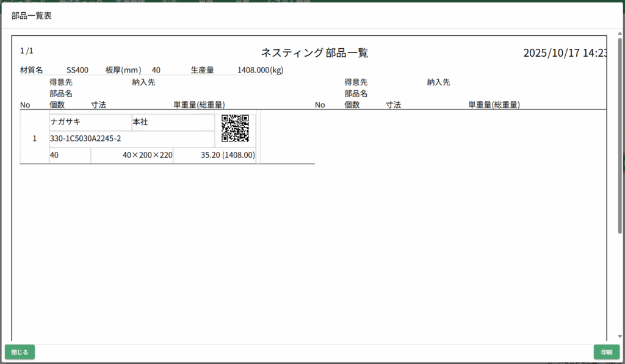Click the 印刷 print button

[606, 352]
